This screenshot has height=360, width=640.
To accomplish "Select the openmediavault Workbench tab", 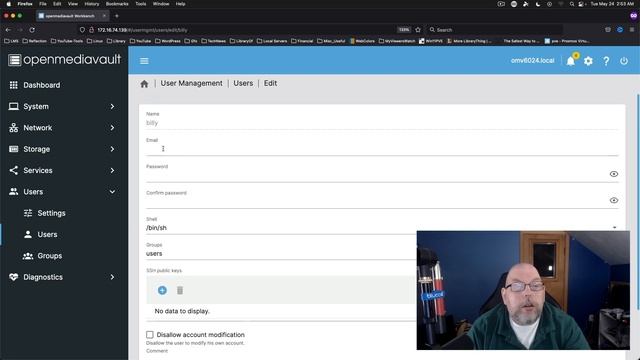I will pos(72,16).
